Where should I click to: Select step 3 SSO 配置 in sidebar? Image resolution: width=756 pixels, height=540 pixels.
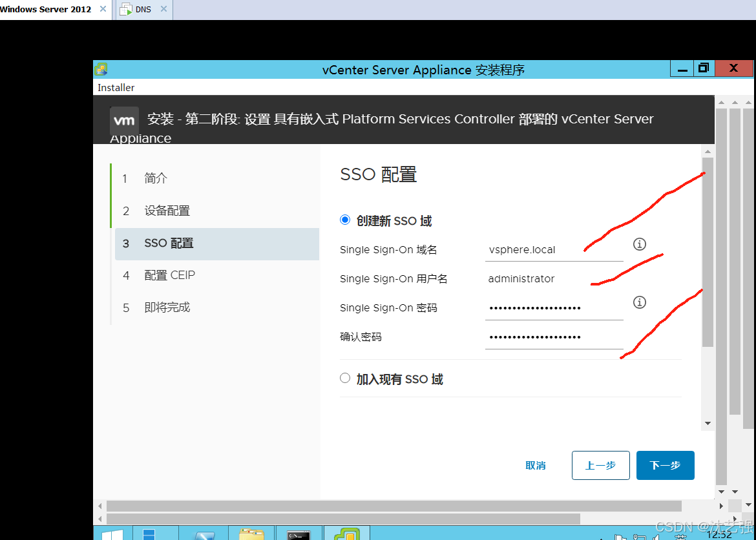tap(217, 244)
